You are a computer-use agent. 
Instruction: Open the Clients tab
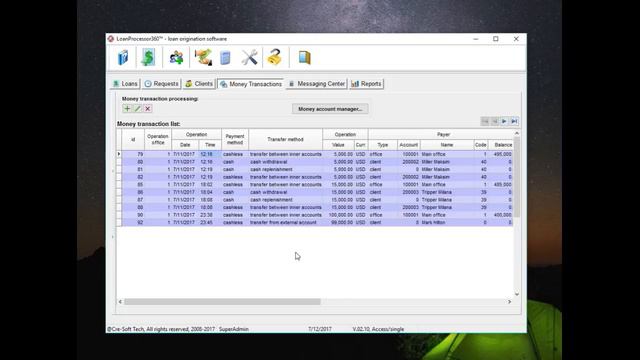coord(199,84)
